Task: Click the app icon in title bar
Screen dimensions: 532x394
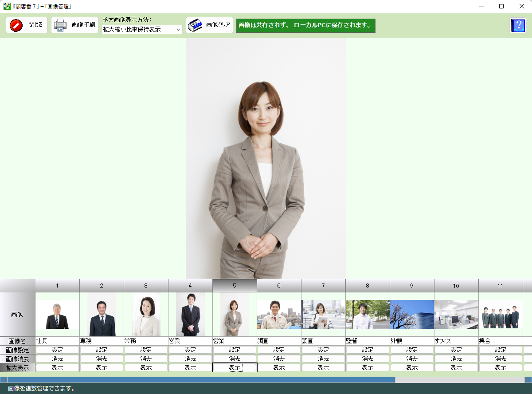Action: coord(7,6)
